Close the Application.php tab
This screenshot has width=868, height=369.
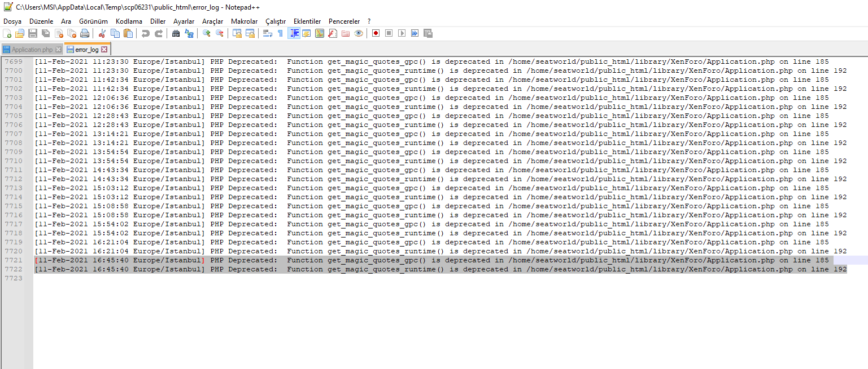point(58,50)
